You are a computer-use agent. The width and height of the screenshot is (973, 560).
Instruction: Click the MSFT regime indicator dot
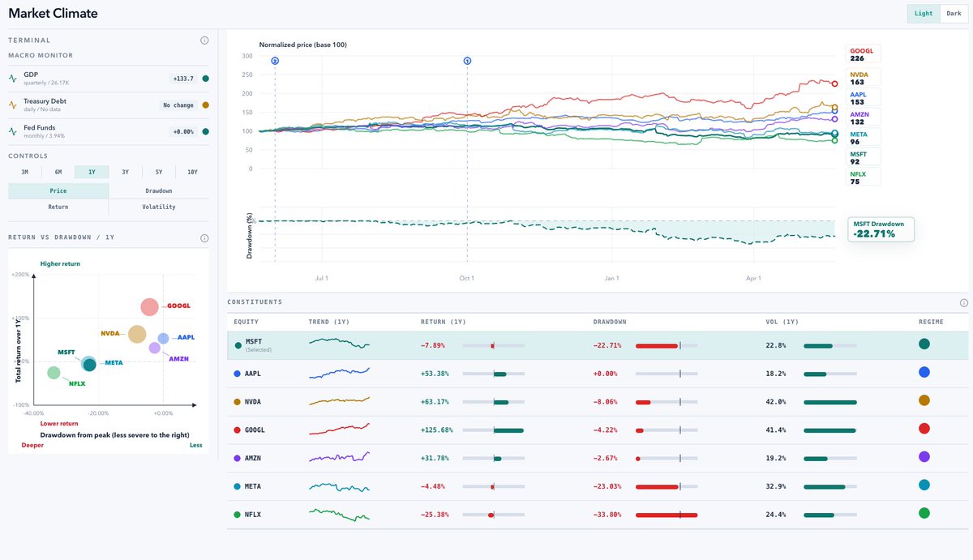click(924, 344)
